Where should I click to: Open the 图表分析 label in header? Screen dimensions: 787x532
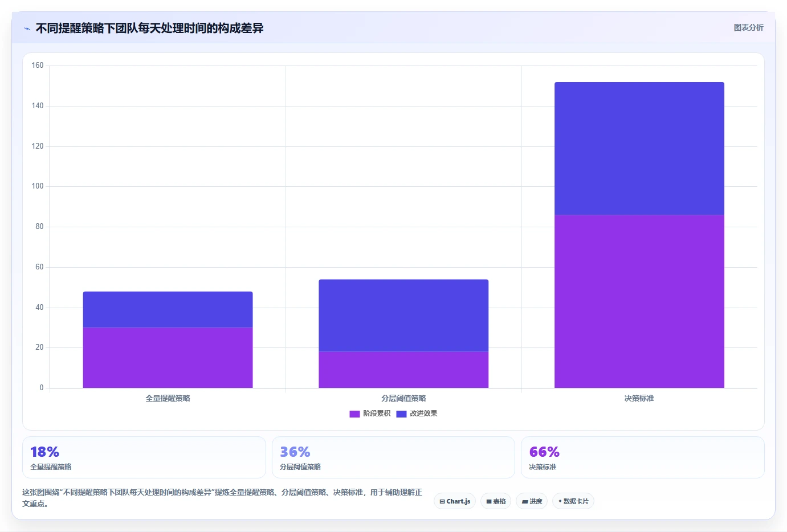tap(748, 27)
